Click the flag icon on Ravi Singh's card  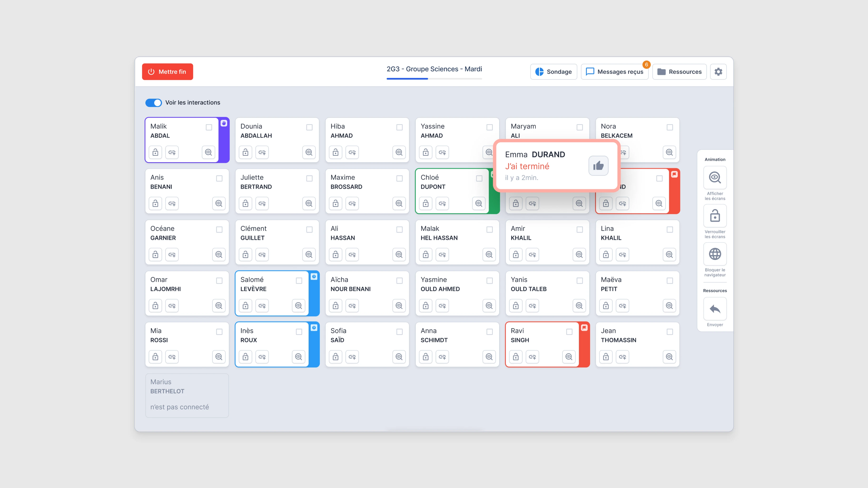585,327
